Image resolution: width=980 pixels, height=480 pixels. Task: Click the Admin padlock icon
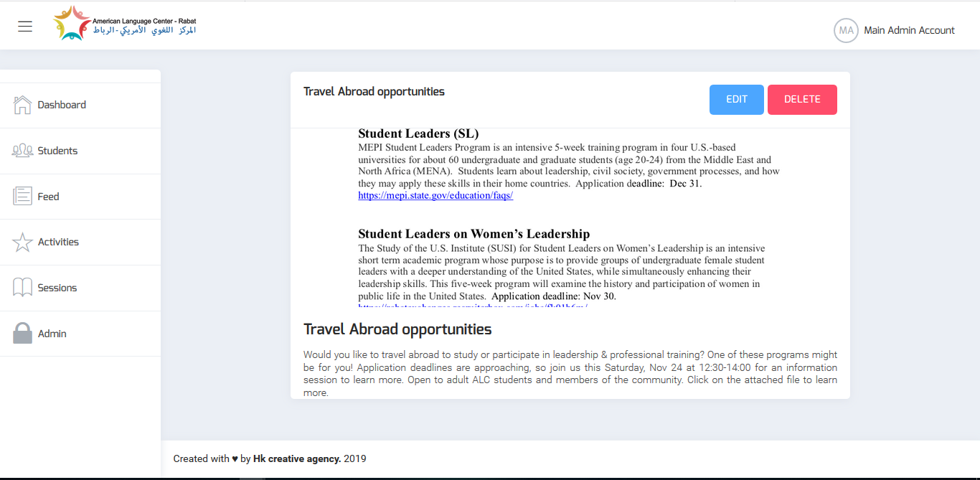point(23,333)
